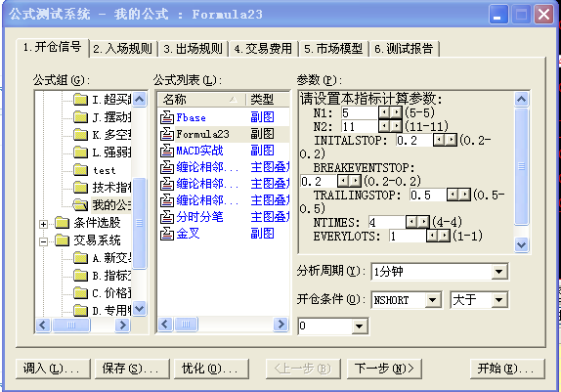The image size is (561, 392).
Task: Click the N1 spinner arrows
Action: click(x=390, y=112)
